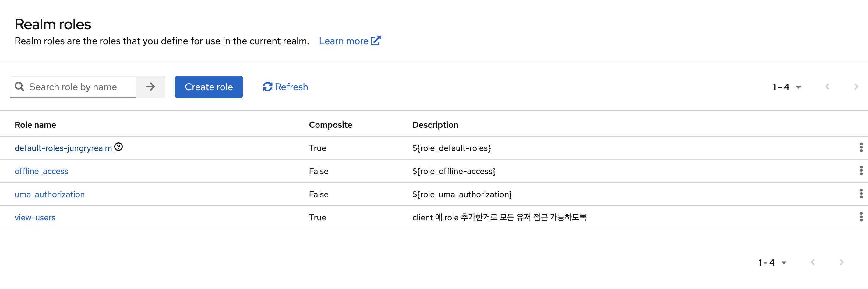Click the search magnifier icon
868x289 pixels.
(x=19, y=87)
